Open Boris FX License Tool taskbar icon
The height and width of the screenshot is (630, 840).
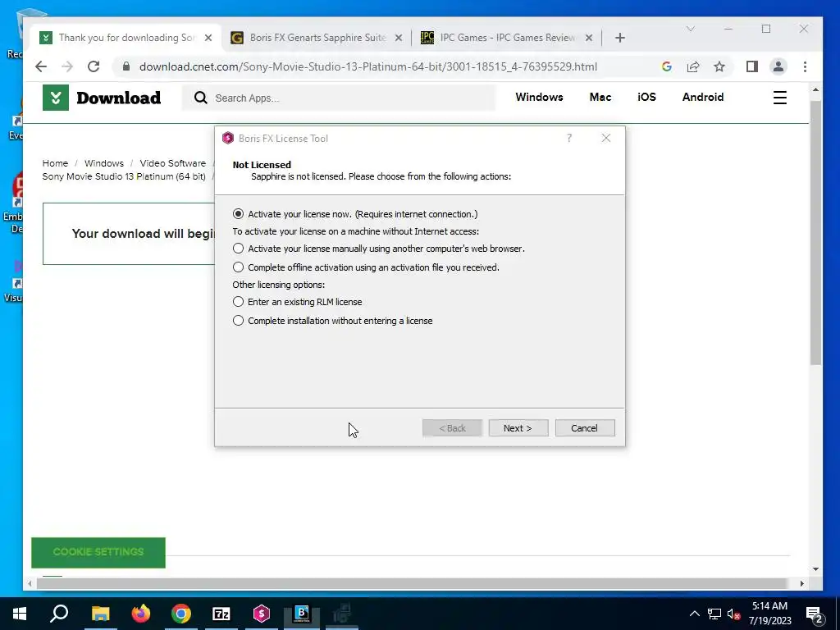click(302, 614)
